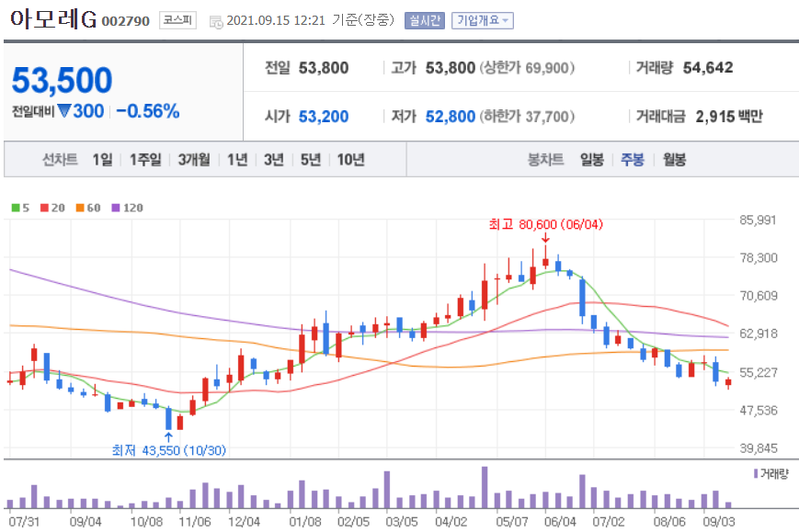This screenshot has height=532, width=799.
Task: Select the 10년 line chart tab
Action: [x=351, y=160]
